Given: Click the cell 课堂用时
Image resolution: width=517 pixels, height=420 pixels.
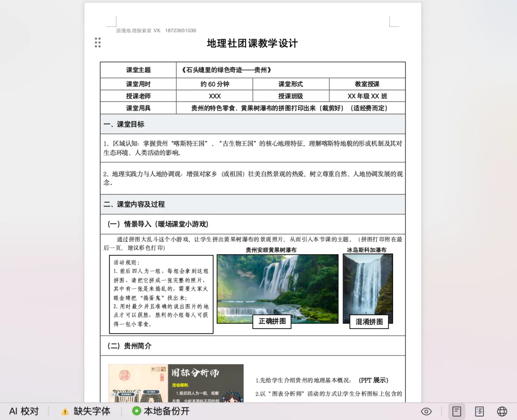Looking at the screenshot, I should coord(138,84).
